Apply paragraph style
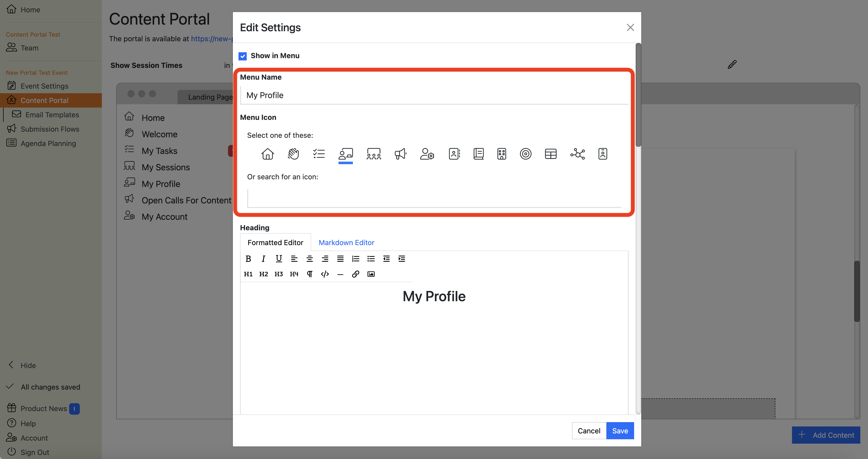 (x=309, y=274)
